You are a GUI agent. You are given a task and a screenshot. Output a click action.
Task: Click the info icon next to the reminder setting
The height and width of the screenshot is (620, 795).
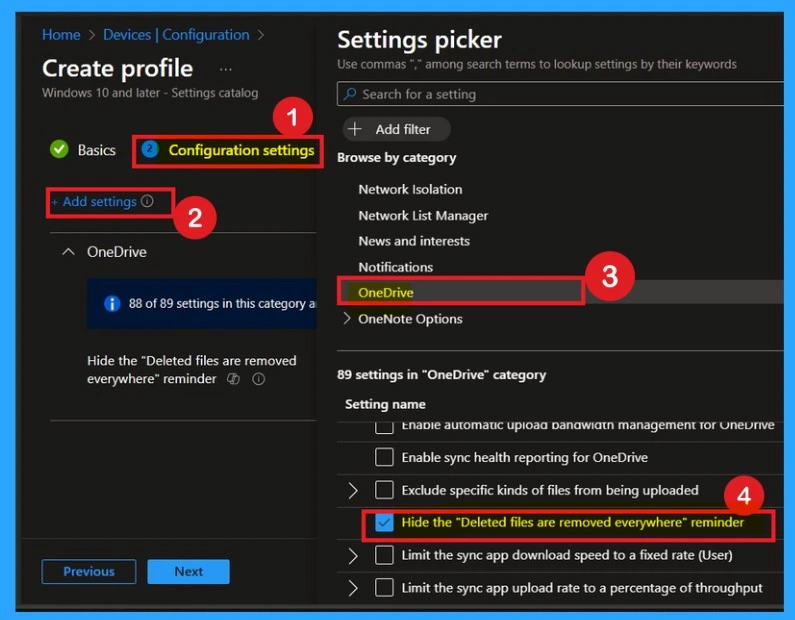tap(258, 380)
